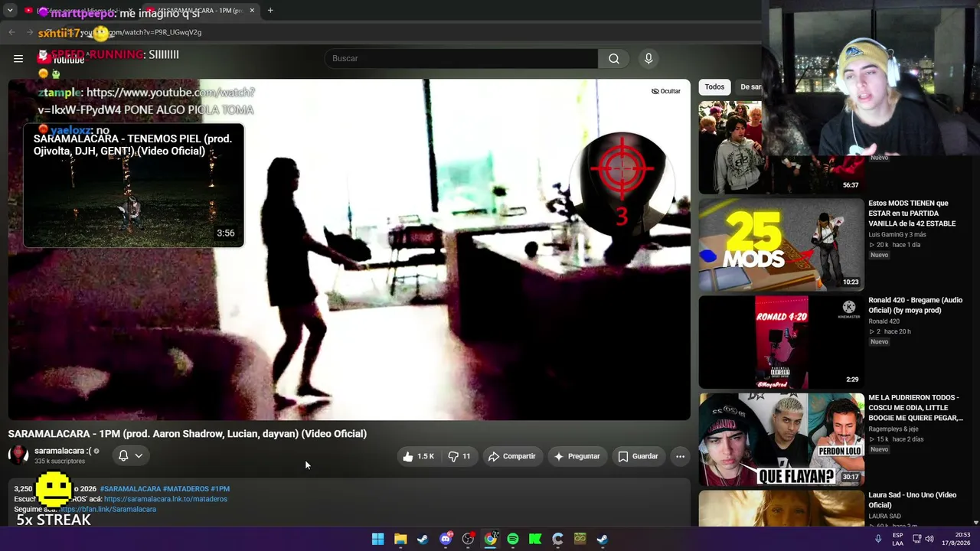
Task: Select the 'De sar' filter chip
Action: [750, 87]
